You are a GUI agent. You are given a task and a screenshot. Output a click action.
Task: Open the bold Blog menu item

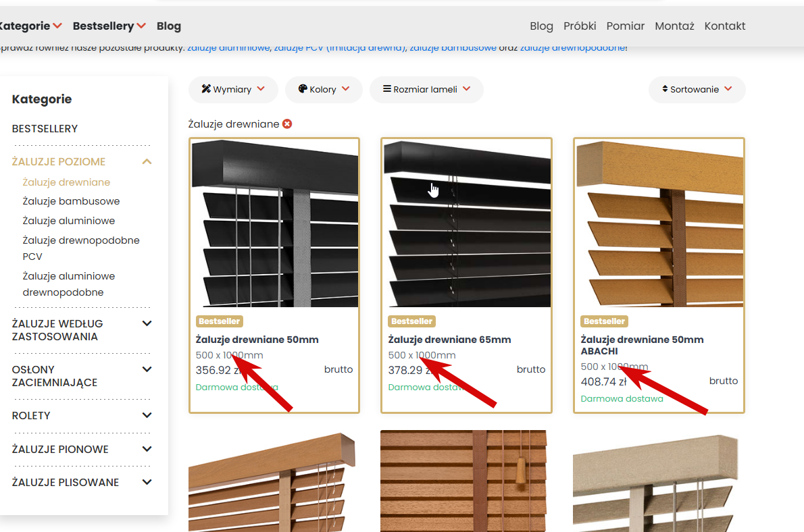(x=169, y=26)
